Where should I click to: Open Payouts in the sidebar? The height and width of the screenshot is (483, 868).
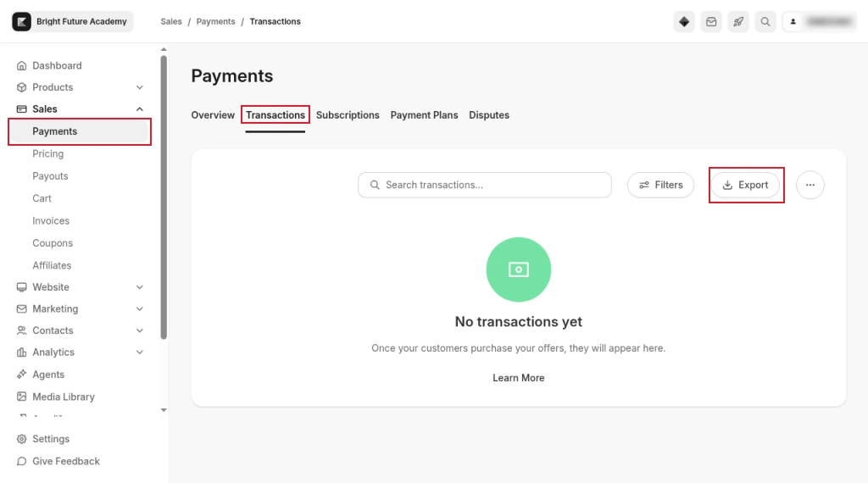[50, 176]
